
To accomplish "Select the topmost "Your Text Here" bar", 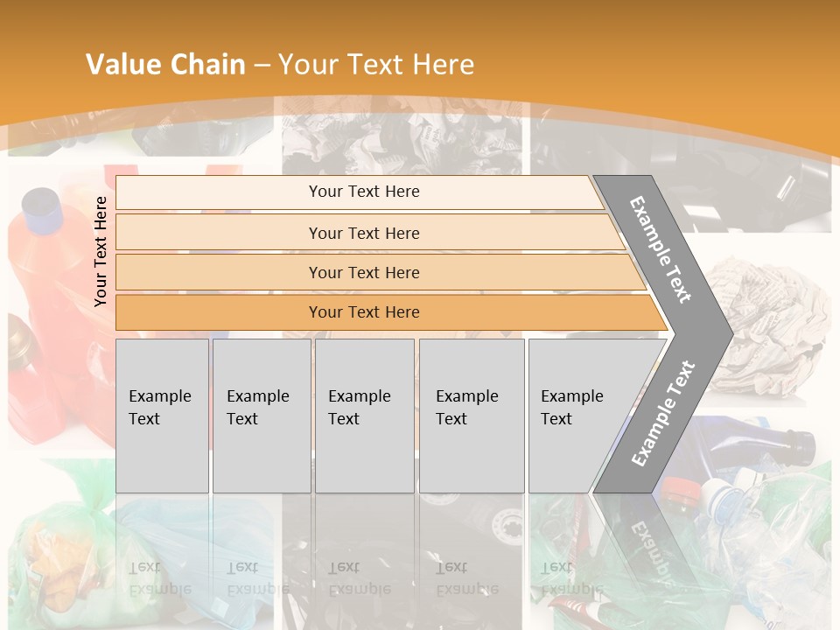I will click(x=363, y=192).
